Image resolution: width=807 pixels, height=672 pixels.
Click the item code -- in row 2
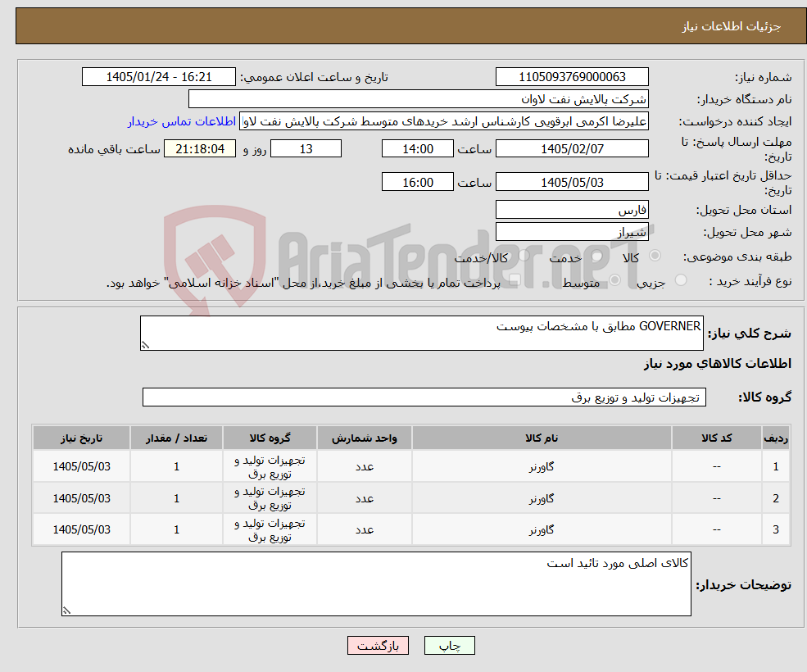pos(716,498)
